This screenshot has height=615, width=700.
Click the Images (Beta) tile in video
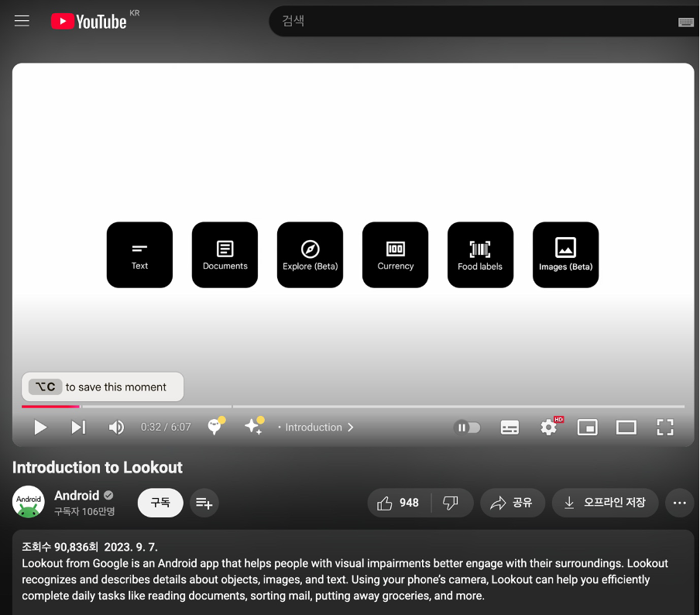565,255
